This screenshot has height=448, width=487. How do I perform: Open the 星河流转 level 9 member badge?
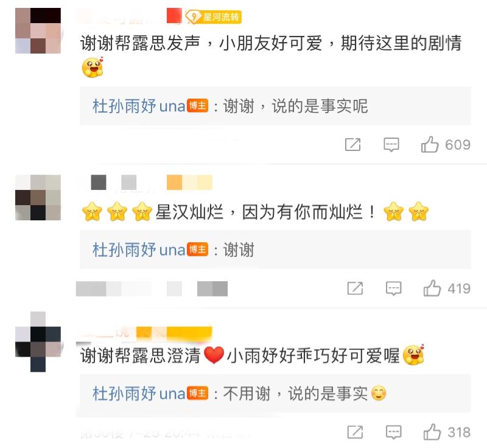[214, 17]
